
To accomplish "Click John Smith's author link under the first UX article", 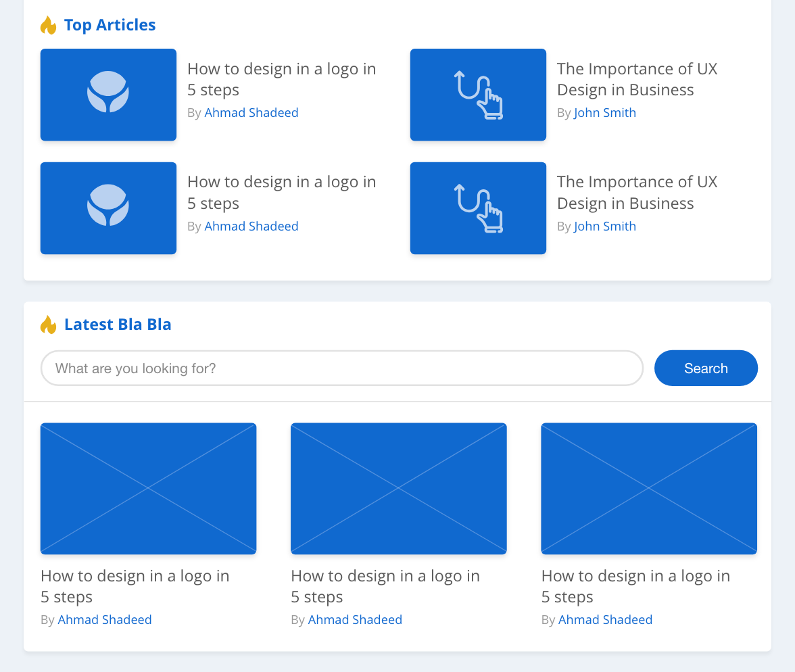I will click(604, 112).
